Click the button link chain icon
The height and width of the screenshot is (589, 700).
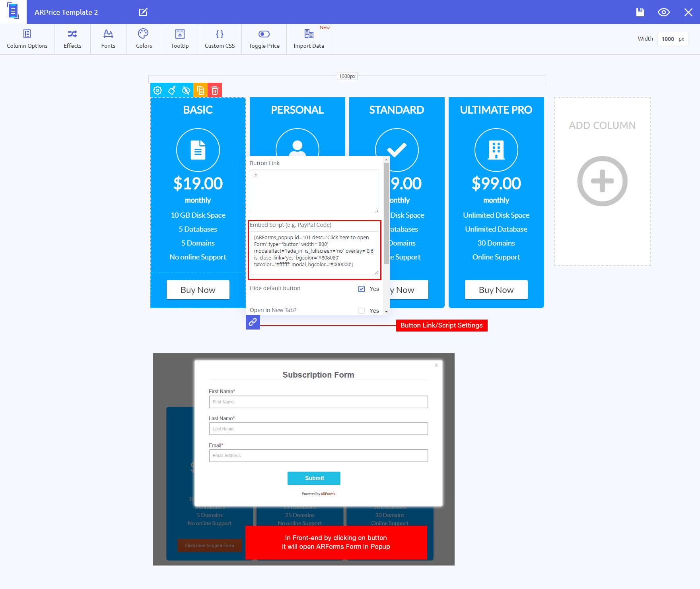tap(253, 322)
